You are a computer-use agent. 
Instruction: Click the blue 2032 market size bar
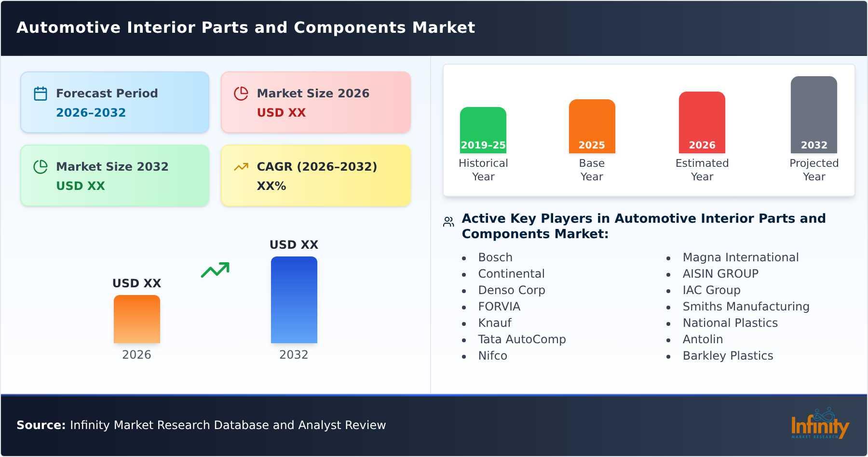(294, 300)
